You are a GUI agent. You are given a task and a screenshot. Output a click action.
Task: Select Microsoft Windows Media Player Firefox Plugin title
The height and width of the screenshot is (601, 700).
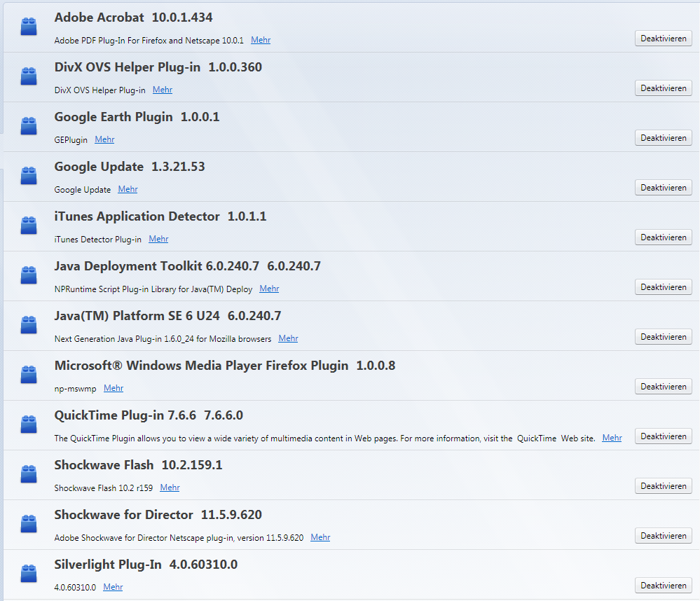coord(225,366)
